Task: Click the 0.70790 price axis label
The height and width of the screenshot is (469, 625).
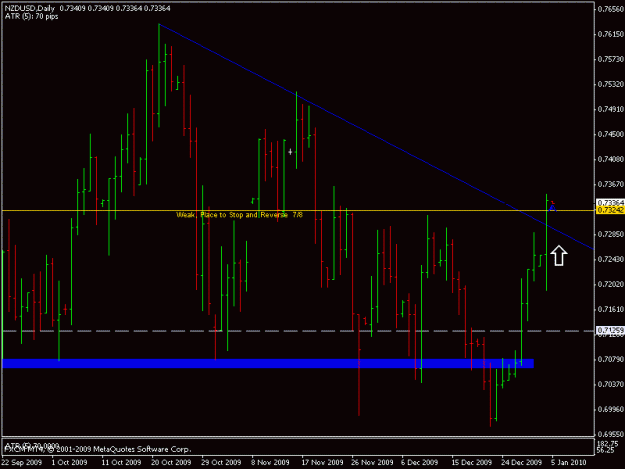Action: 611,359
